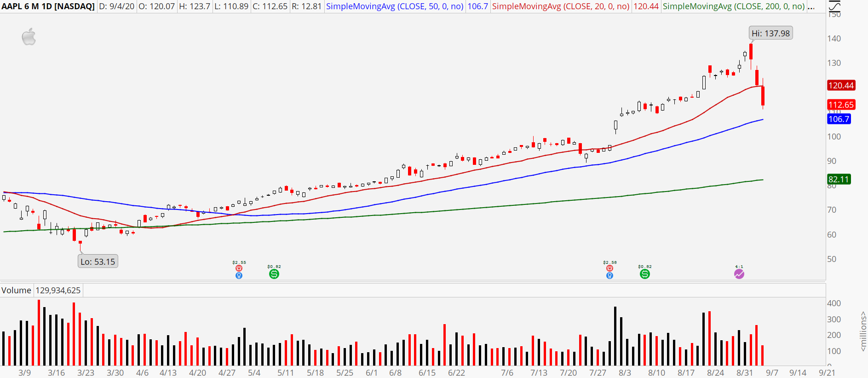This screenshot has height=378, width=868.
Task: Click the Hi: 137.98 price bubble
Action: pyautogui.click(x=770, y=33)
